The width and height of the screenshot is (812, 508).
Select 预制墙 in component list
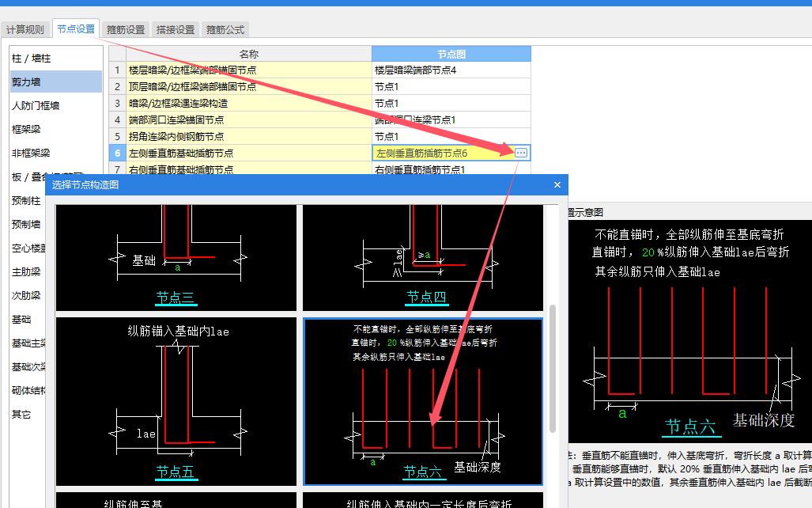point(28,224)
